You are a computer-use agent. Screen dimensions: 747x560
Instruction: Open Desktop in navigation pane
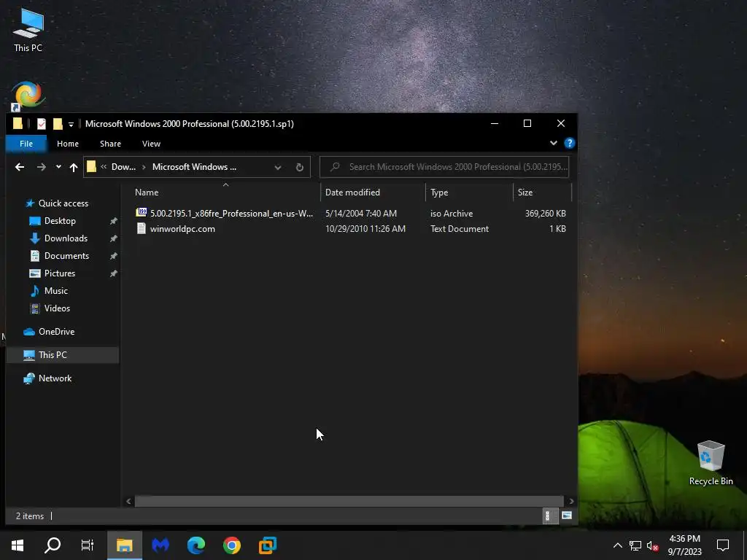60,221
